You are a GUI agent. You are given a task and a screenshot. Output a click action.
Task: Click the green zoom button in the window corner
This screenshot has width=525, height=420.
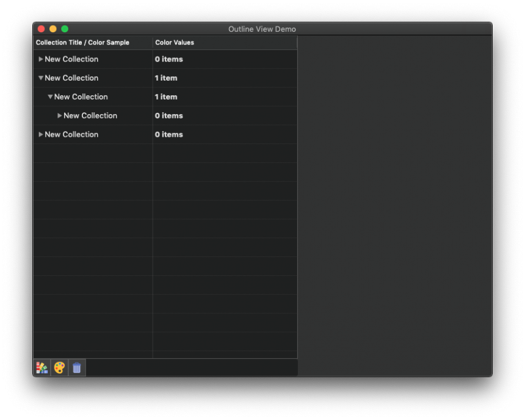pyautogui.click(x=63, y=29)
